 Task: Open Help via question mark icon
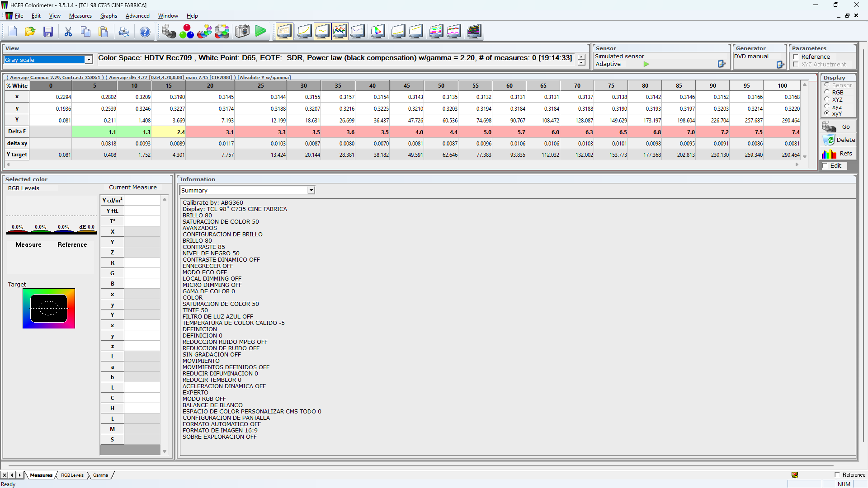[145, 32]
